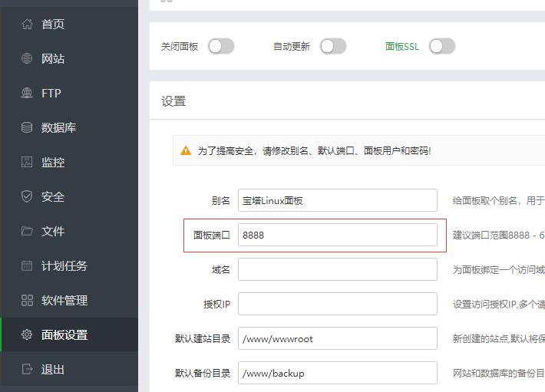The image size is (545, 392).
Task: Enable the 自动更新 switch
Action: click(x=333, y=46)
